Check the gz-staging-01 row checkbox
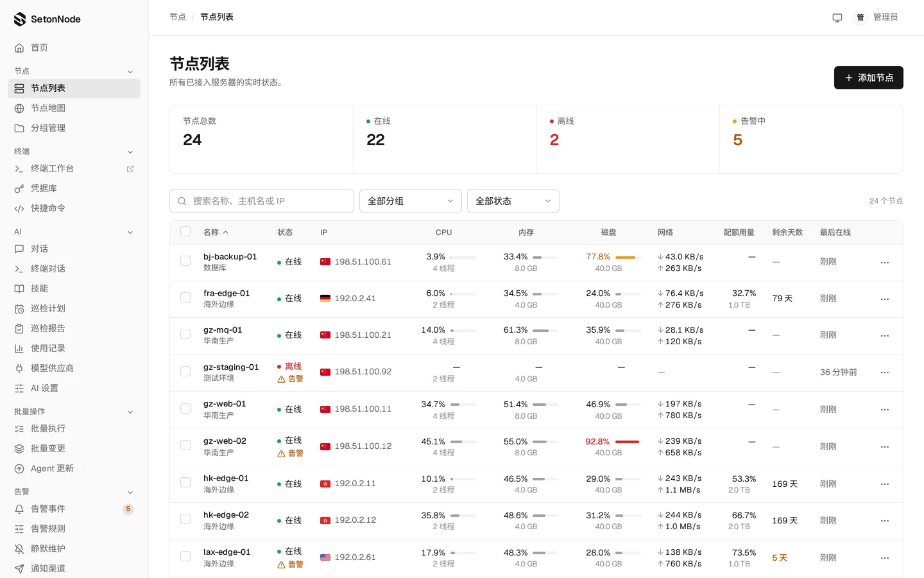 (x=185, y=372)
